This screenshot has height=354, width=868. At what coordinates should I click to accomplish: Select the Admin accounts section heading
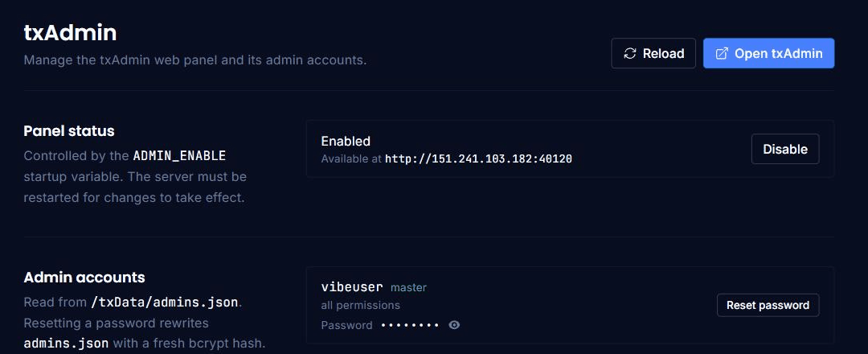point(84,278)
